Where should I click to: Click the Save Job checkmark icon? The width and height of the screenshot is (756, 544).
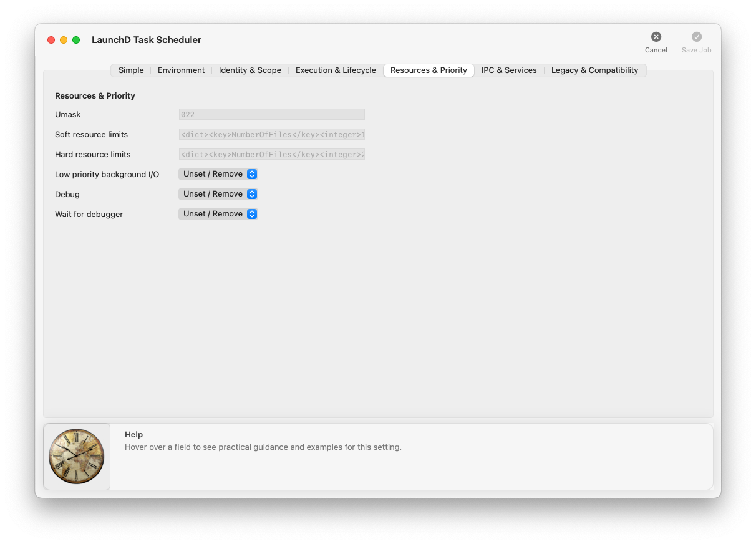[x=696, y=36]
